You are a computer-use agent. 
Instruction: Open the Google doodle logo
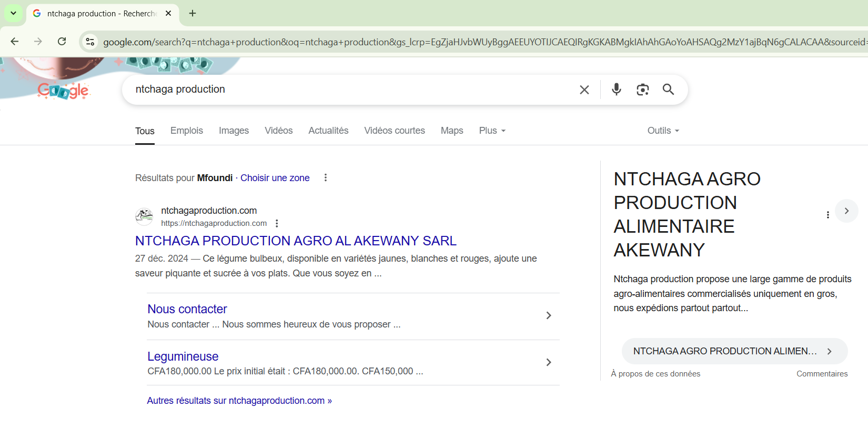click(63, 91)
